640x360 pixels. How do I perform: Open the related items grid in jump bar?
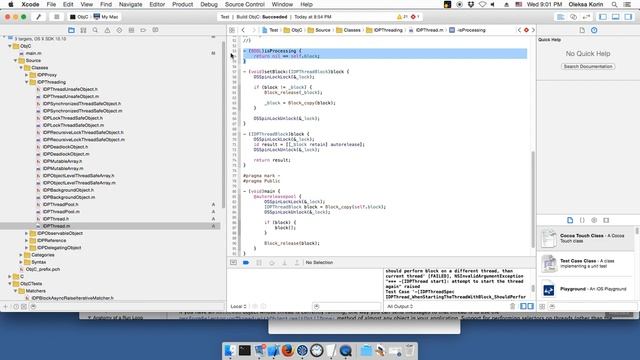(x=232, y=30)
